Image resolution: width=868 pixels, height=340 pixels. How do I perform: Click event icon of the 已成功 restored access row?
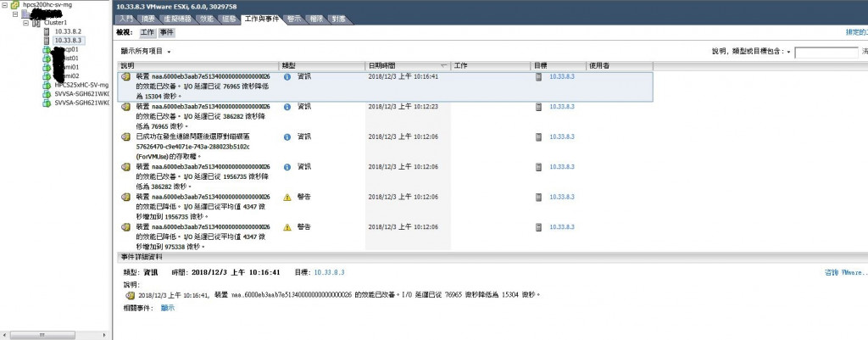(x=126, y=137)
